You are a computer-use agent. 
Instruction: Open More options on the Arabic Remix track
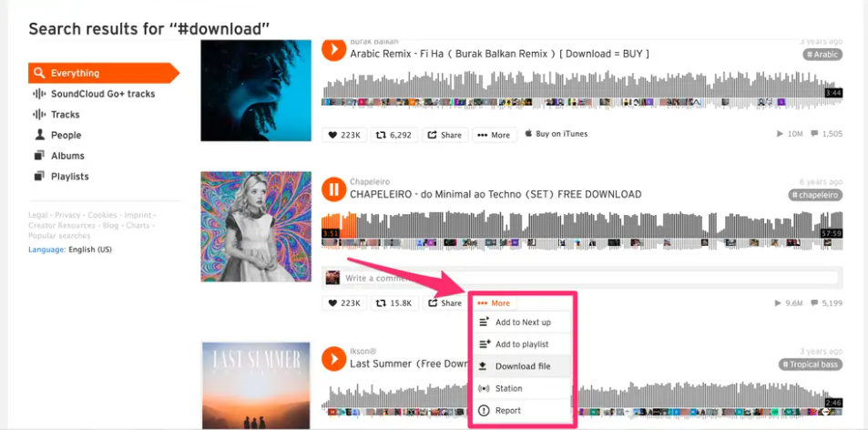[495, 135]
